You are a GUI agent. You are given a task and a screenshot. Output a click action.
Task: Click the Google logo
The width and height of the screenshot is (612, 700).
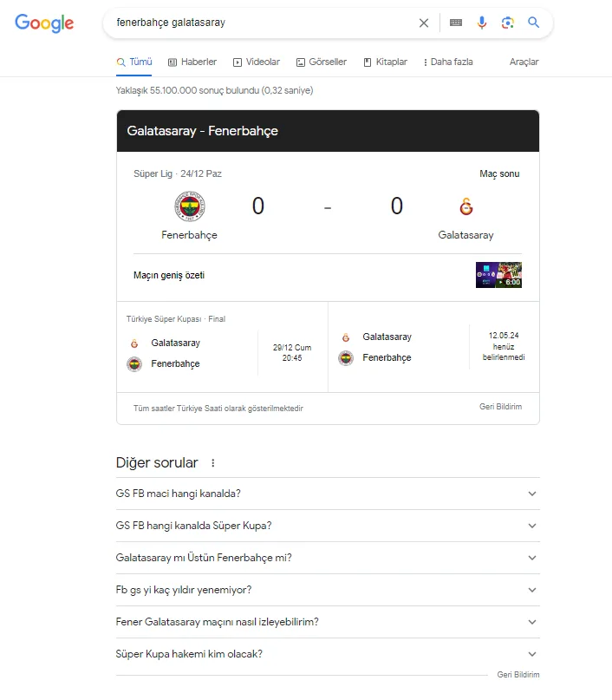click(44, 23)
